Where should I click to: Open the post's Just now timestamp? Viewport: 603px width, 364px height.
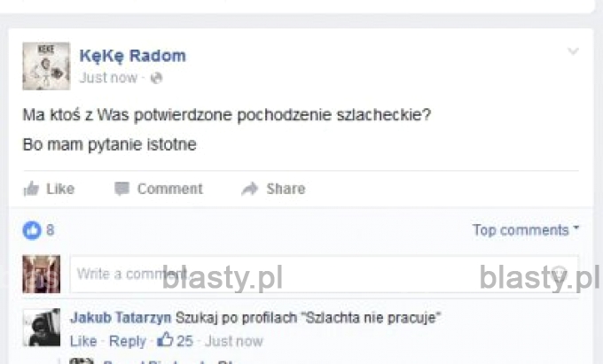tap(108, 78)
